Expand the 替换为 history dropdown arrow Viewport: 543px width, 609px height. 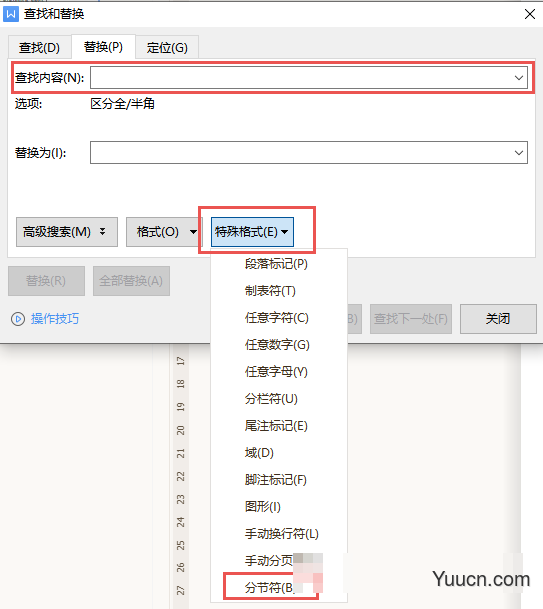point(519,153)
